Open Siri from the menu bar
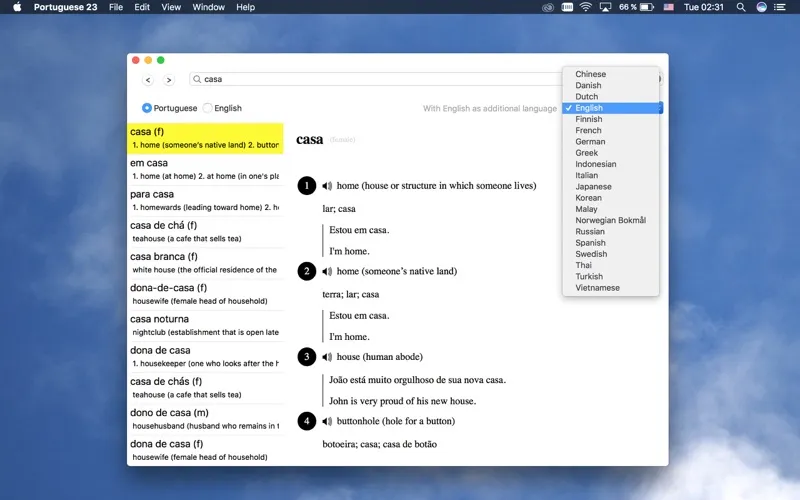The width and height of the screenshot is (800, 500). (x=761, y=7)
